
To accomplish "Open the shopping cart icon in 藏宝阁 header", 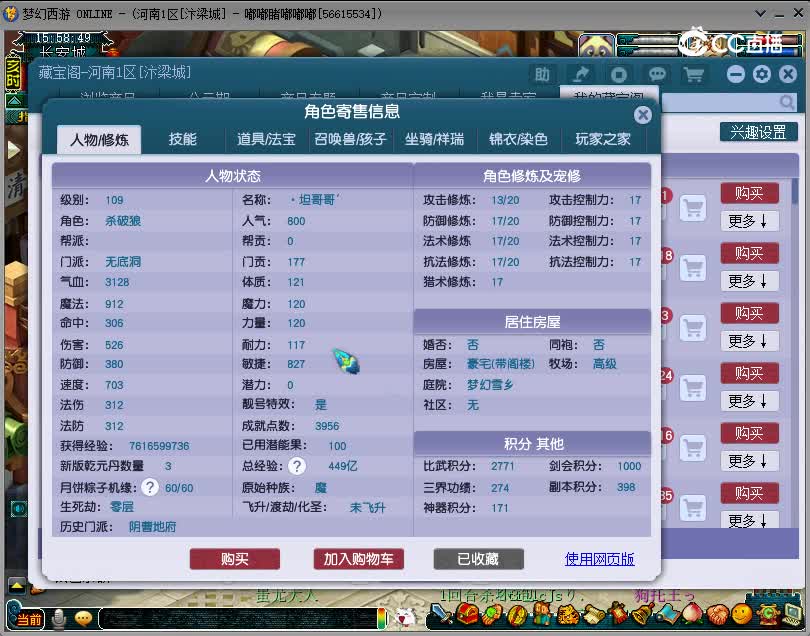I will [693, 75].
